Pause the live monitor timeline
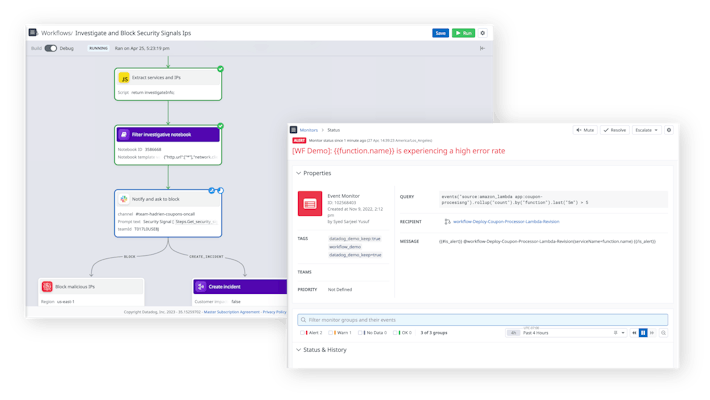Screen dimensions: 710x400 click(x=643, y=331)
